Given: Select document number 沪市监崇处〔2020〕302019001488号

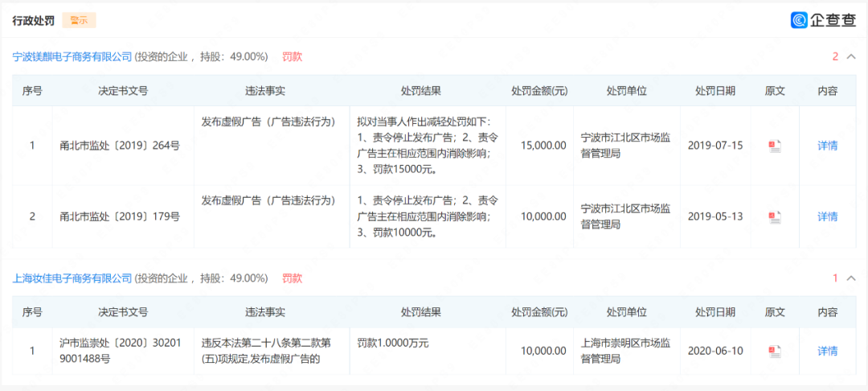Looking at the screenshot, I should point(120,351).
